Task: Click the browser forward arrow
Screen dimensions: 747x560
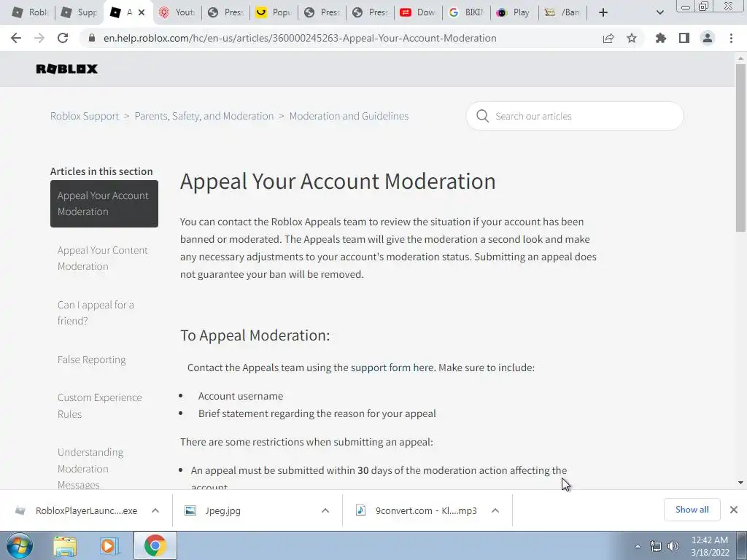Action: click(39, 38)
